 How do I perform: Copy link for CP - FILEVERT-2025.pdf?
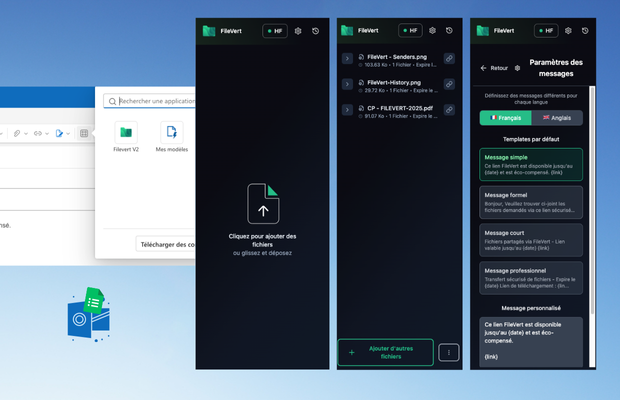(448, 110)
